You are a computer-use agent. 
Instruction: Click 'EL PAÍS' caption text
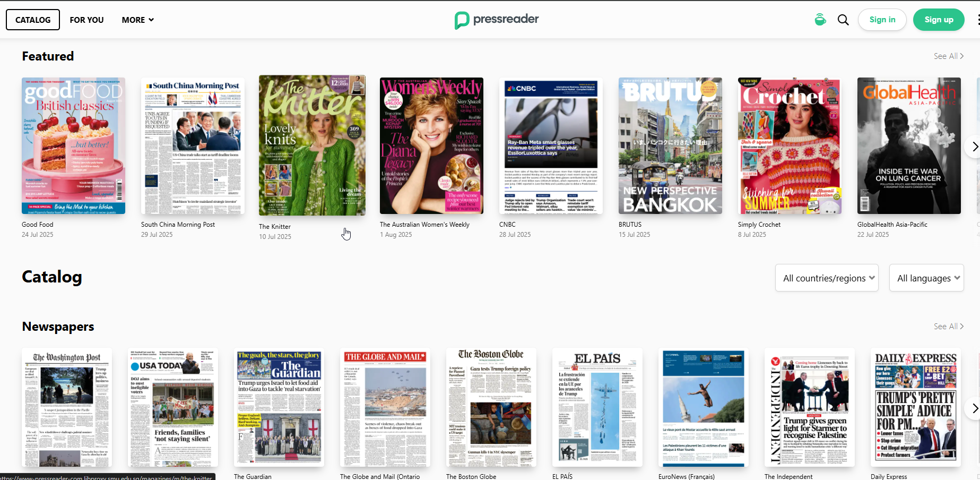562,476
